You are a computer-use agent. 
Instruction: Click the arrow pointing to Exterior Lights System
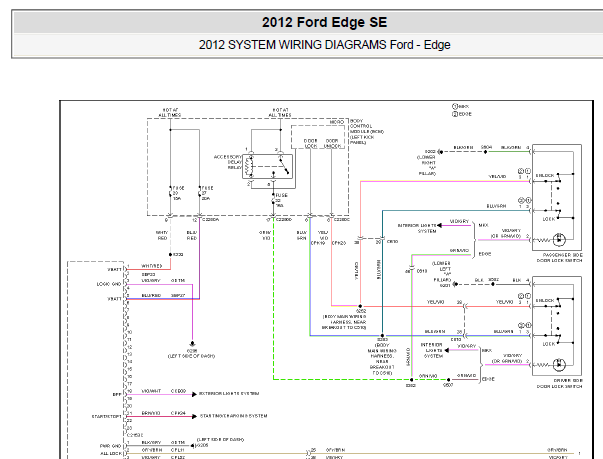(x=195, y=394)
